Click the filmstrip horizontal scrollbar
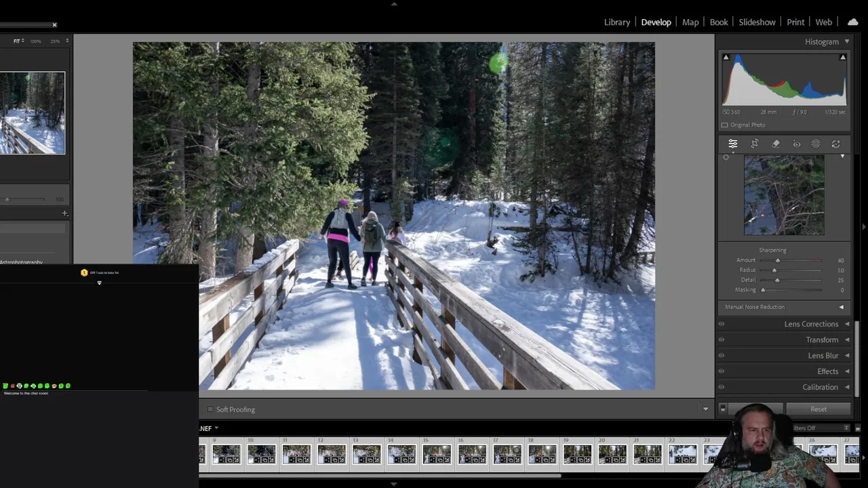Viewport: 868px width, 488px height. tap(380, 475)
